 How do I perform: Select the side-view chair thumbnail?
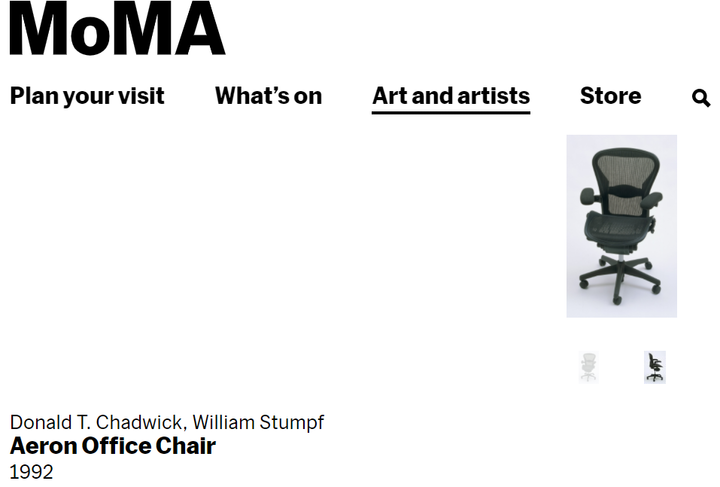655,367
